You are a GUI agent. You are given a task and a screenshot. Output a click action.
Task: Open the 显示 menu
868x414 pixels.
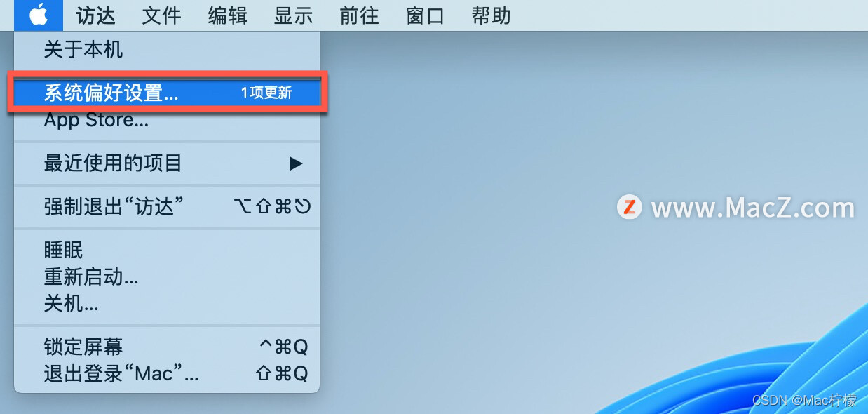pos(294,15)
